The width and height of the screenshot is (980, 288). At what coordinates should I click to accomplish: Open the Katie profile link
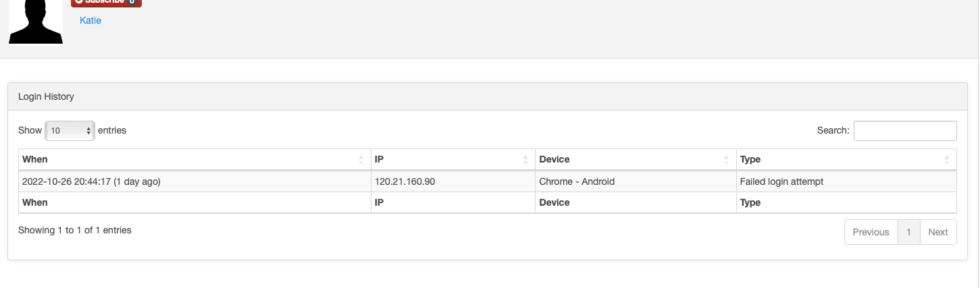(91, 20)
